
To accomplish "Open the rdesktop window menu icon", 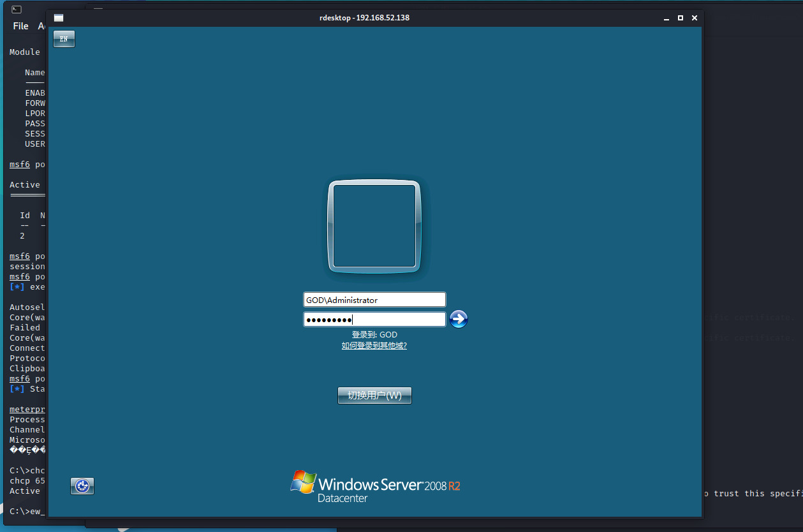I will pos(59,18).
